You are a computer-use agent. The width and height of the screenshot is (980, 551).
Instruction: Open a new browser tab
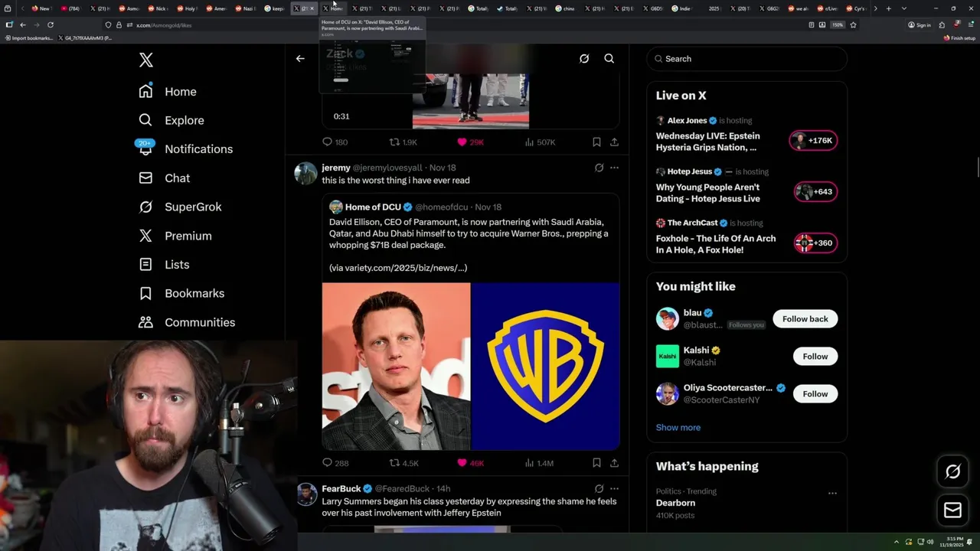tap(888, 8)
